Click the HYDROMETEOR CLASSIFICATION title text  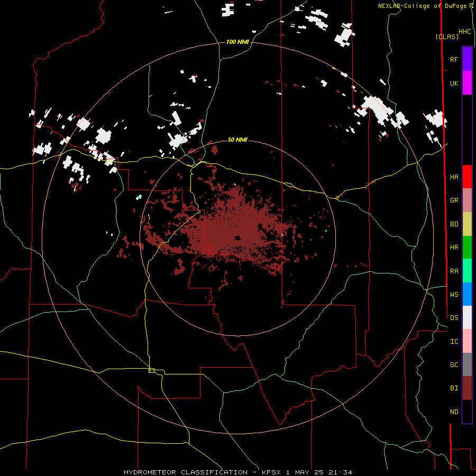(186, 472)
